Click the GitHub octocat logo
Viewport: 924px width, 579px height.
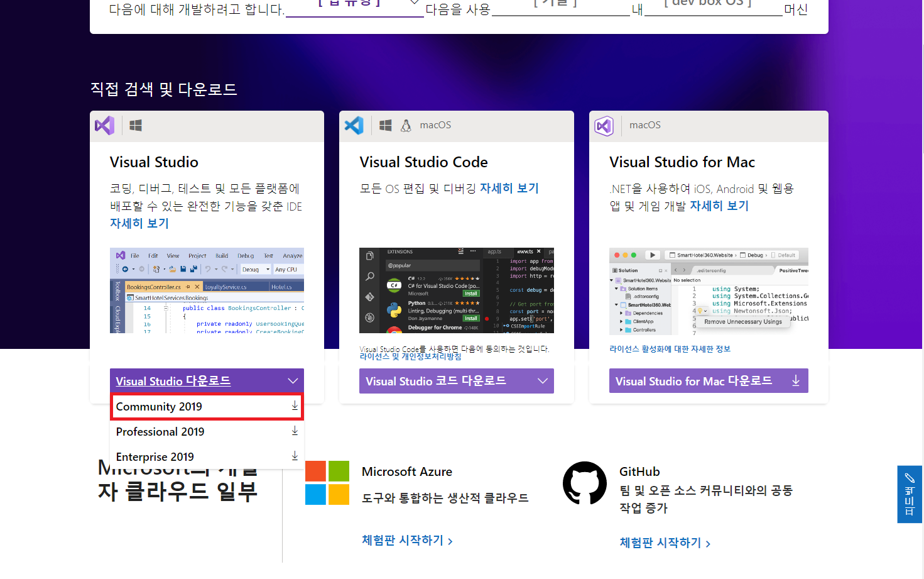tap(585, 483)
